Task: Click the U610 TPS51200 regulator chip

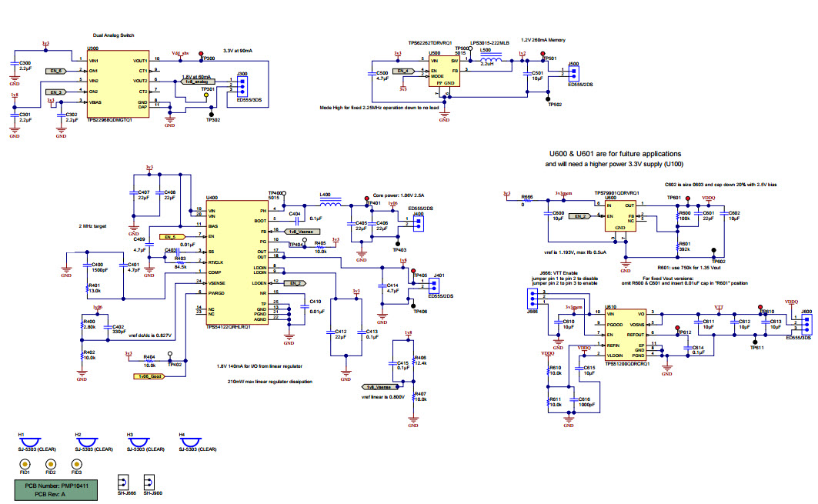Action: coord(625,334)
